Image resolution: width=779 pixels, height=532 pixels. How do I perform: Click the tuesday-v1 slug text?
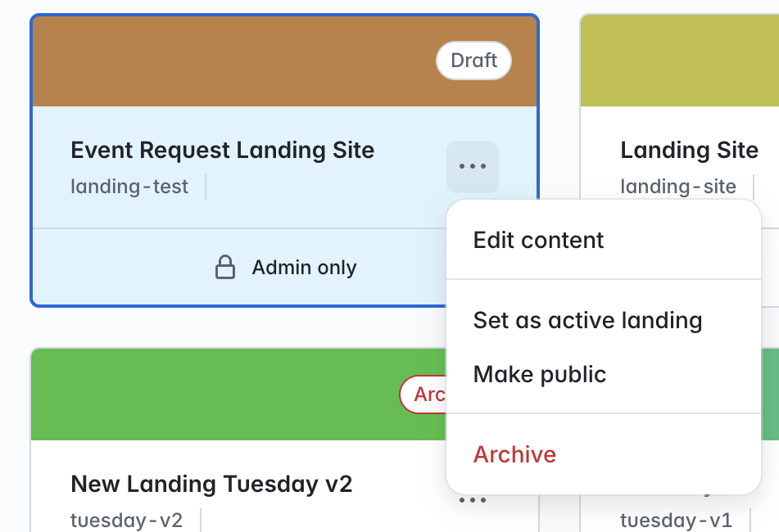tap(676, 520)
